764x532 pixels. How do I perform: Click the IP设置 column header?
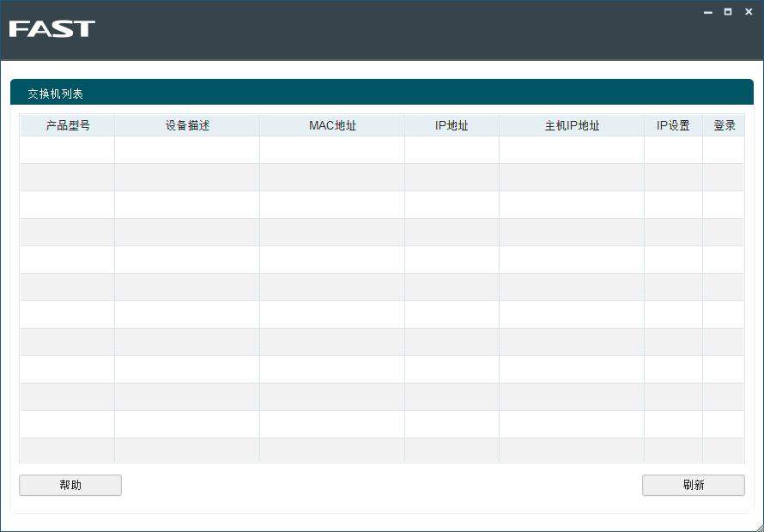point(673,124)
